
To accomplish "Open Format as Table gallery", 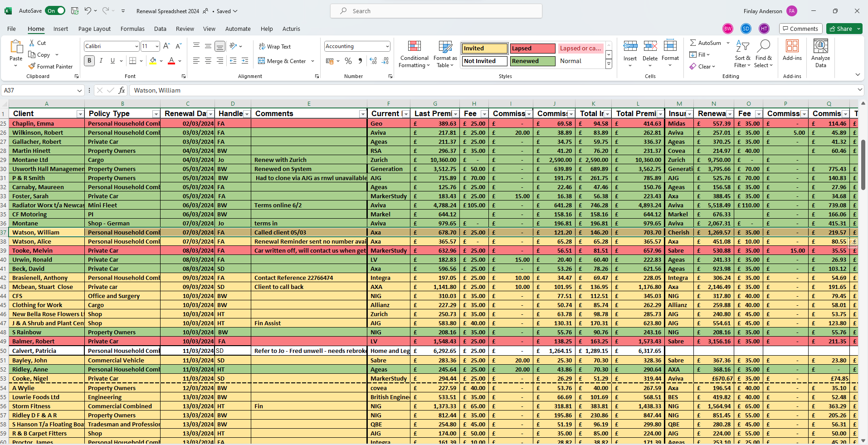I will [445, 54].
